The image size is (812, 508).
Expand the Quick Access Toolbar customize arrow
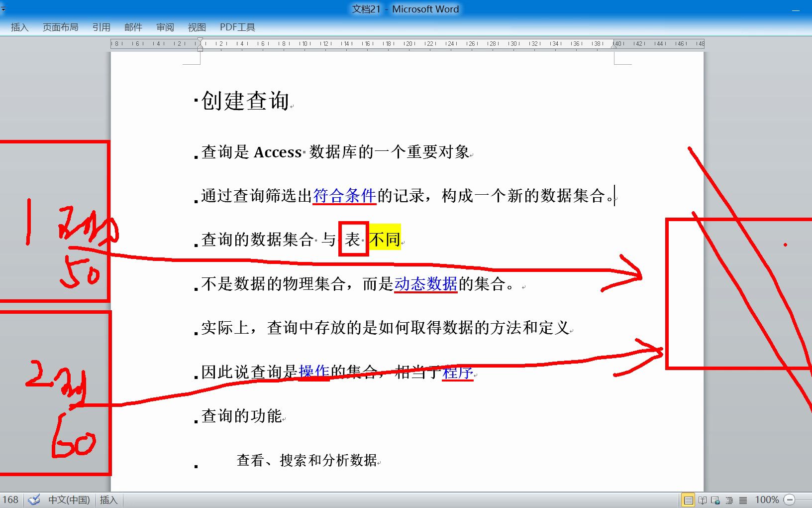[x=3, y=9]
